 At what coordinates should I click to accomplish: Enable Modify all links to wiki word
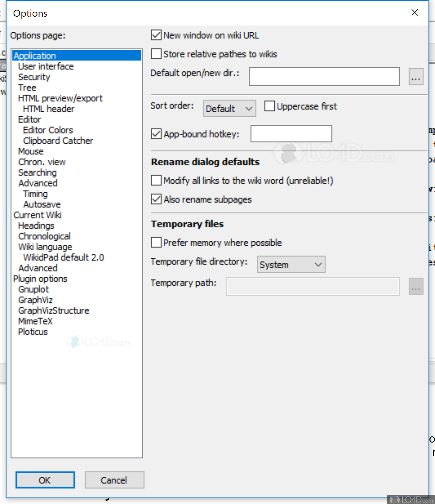pos(156,180)
